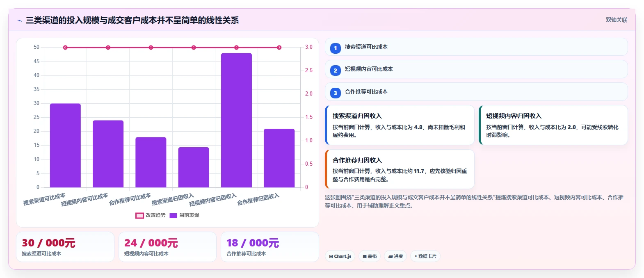Click the Chart.js tag
Image resolution: width=644 pixels, height=278 pixels.
pos(340,256)
